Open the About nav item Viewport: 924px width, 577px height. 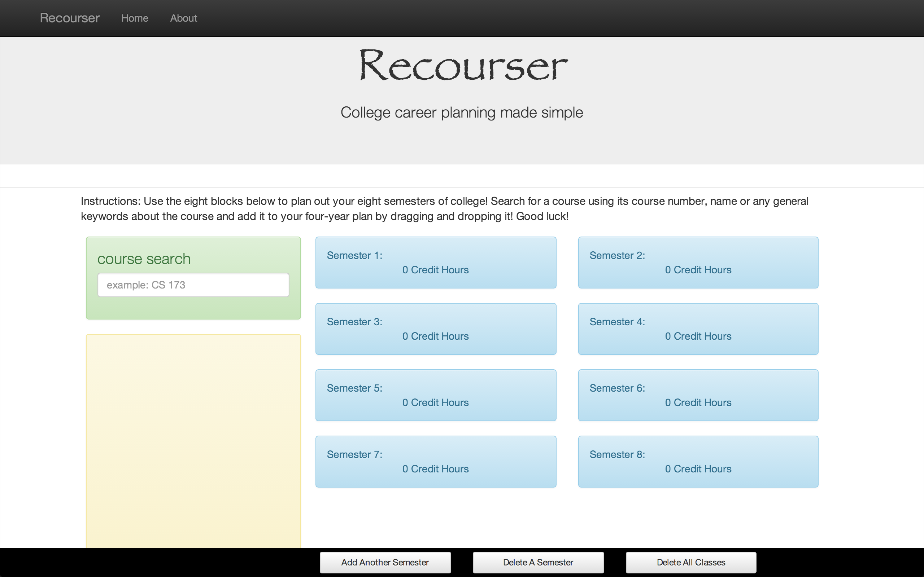(183, 18)
